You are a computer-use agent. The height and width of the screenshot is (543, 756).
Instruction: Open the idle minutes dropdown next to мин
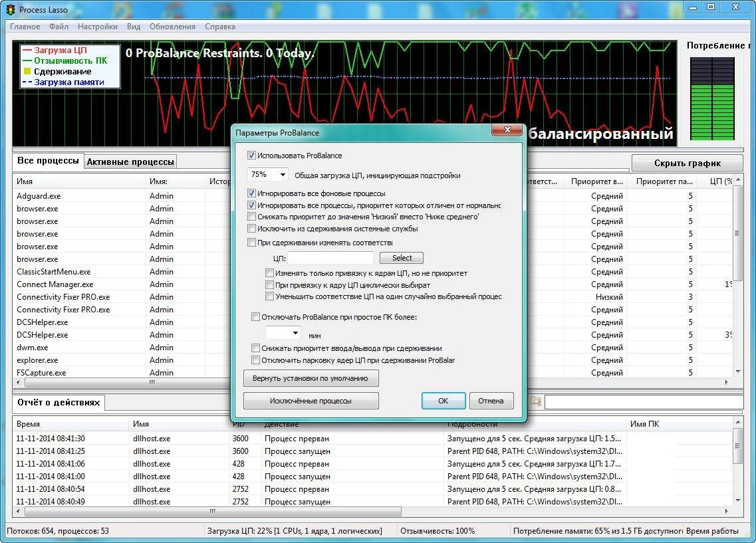tap(283, 333)
